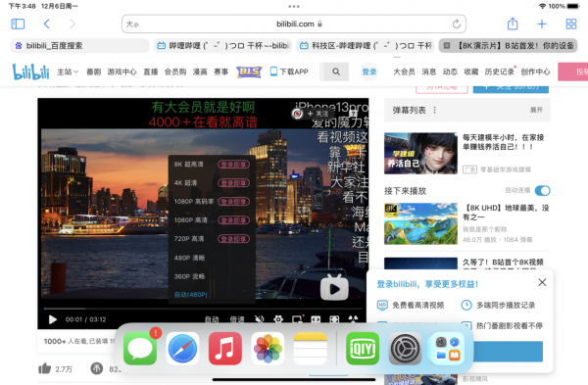Like the video with thumbs-up icon
The height and width of the screenshot is (385, 588).
[x=45, y=368]
